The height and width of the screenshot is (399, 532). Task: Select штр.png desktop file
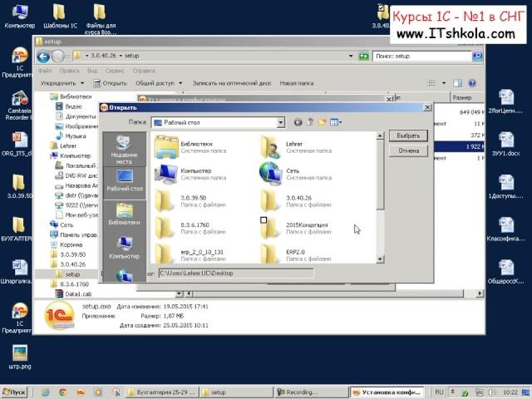pyautogui.click(x=20, y=357)
